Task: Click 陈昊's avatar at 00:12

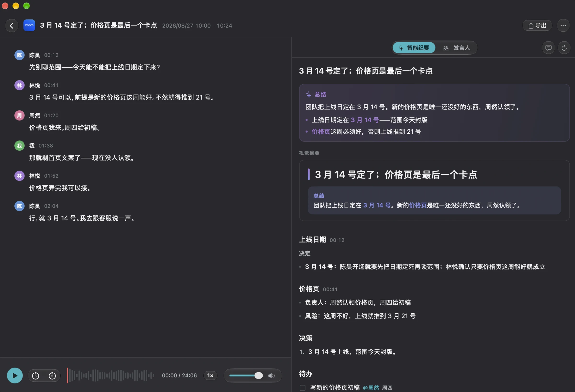Action: [x=19, y=55]
